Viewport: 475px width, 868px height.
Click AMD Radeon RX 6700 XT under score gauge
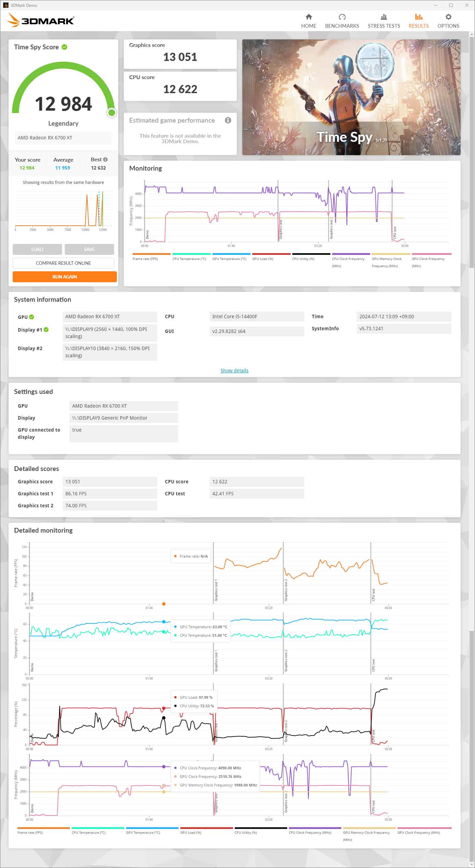[x=63, y=138]
